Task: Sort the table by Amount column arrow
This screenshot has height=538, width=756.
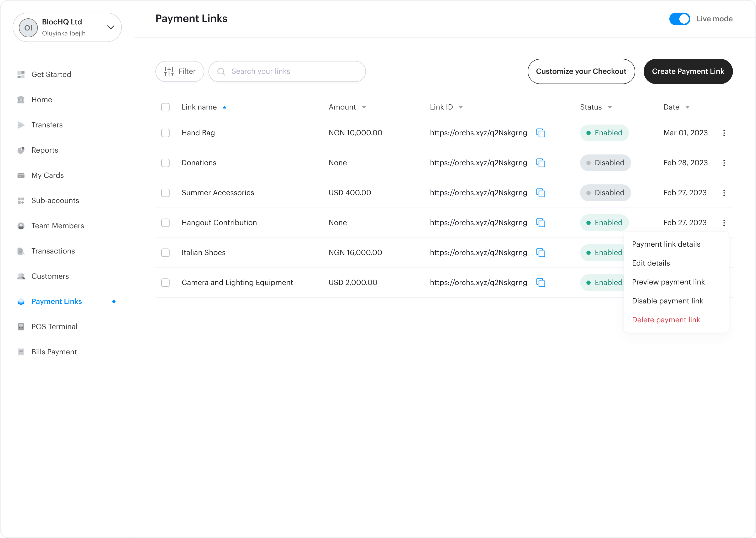Action: click(x=364, y=107)
